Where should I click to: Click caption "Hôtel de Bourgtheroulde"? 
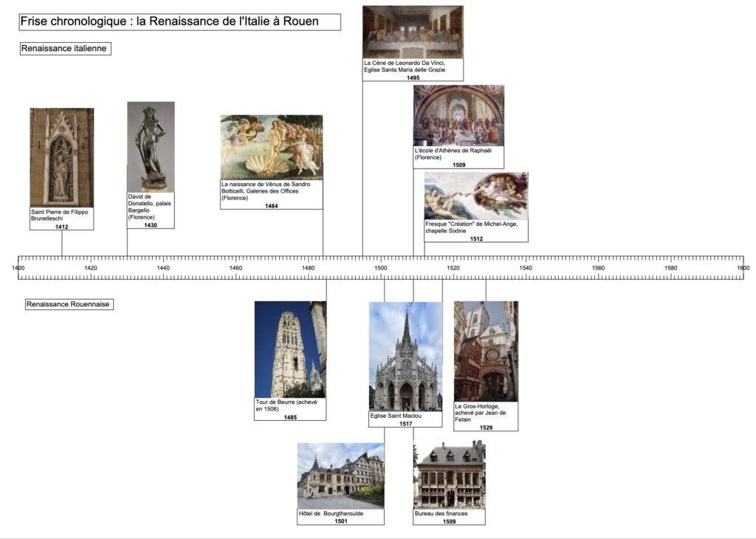click(x=331, y=513)
